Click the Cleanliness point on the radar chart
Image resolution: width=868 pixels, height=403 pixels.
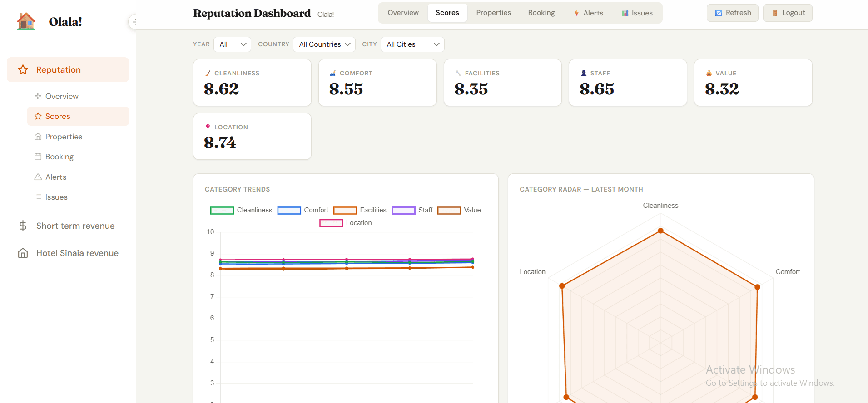[661, 231]
